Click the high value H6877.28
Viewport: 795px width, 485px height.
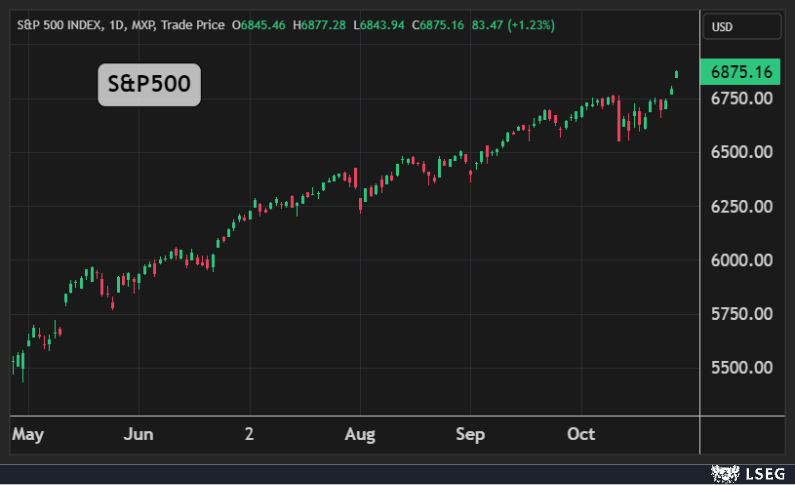322,23
